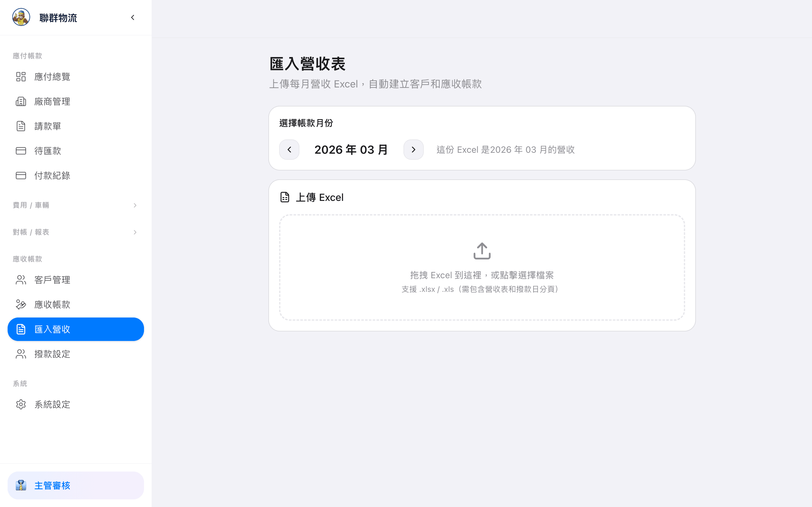Select the 廠商管理 vendor management icon

[21, 101]
